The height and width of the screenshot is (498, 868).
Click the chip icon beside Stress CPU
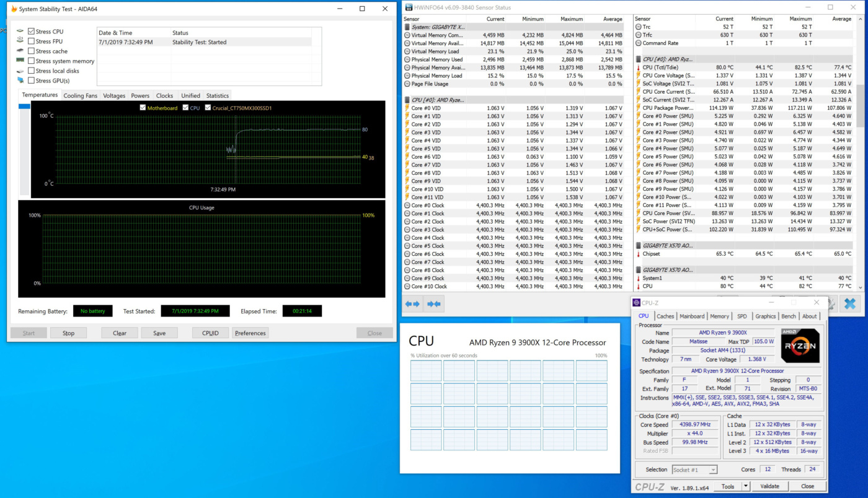(20, 32)
